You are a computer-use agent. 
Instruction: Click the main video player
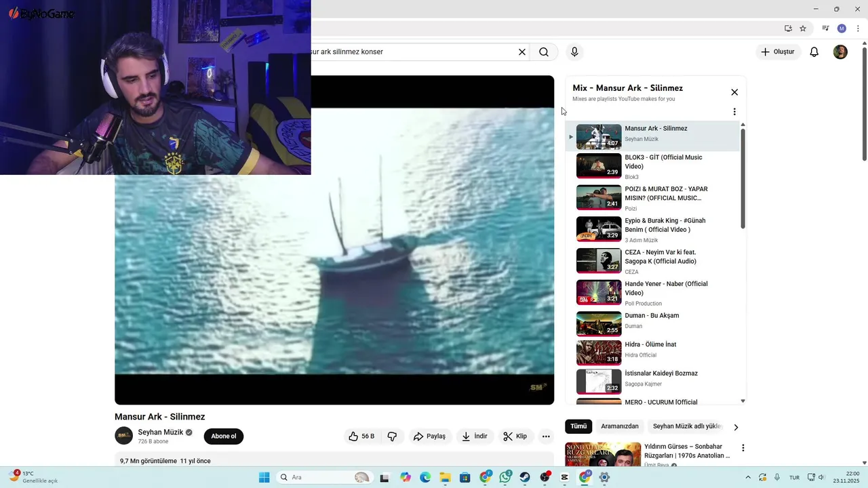point(334,240)
